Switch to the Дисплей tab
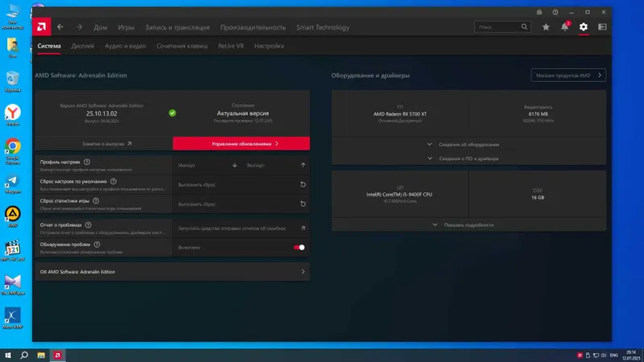This screenshot has height=362, width=644. point(83,46)
